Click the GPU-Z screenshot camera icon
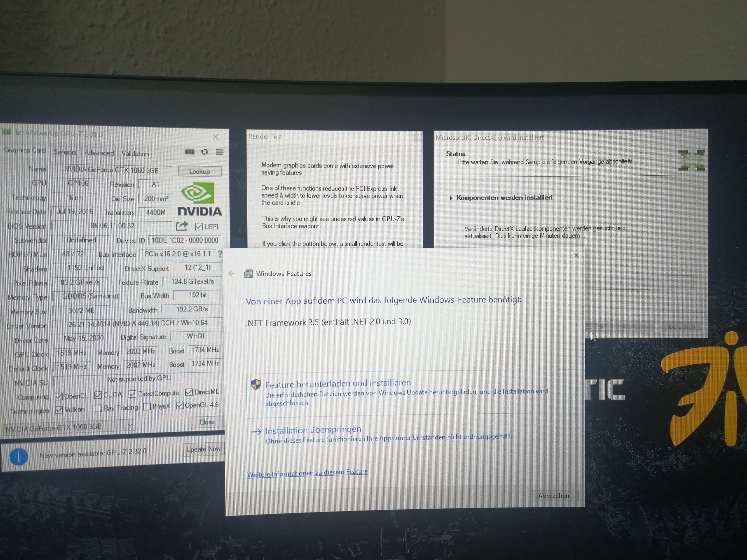This screenshot has height=560, width=747. pyautogui.click(x=189, y=152)
